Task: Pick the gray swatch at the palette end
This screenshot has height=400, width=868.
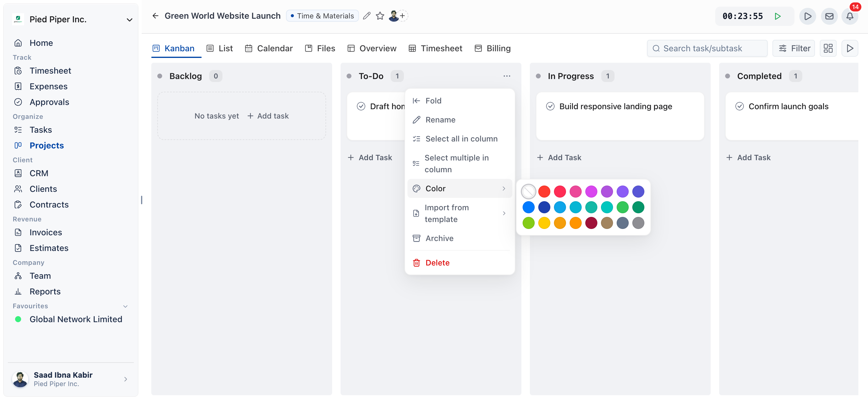Action: pyautogui.click(x=638, y=223)
